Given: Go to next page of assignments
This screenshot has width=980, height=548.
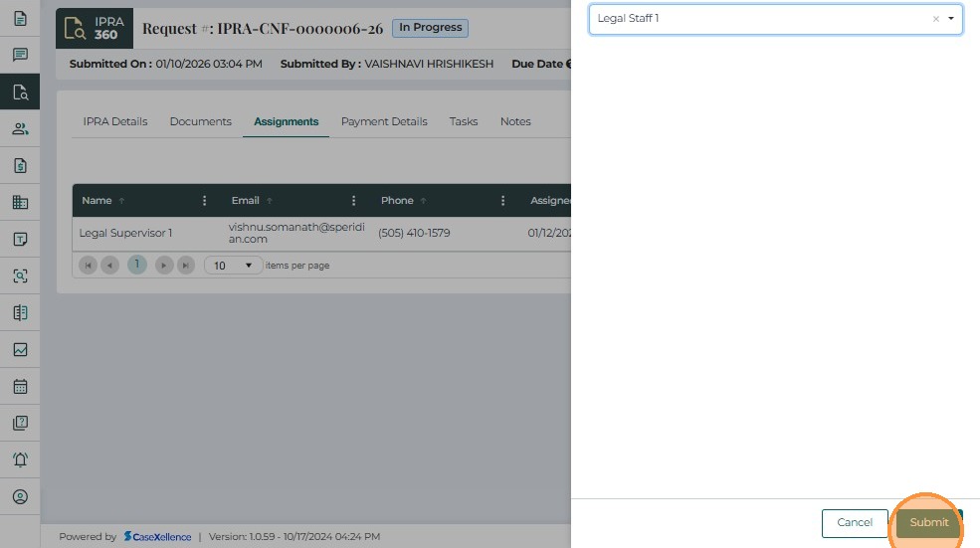Looking at the screenshot, I should click(164, 266).
